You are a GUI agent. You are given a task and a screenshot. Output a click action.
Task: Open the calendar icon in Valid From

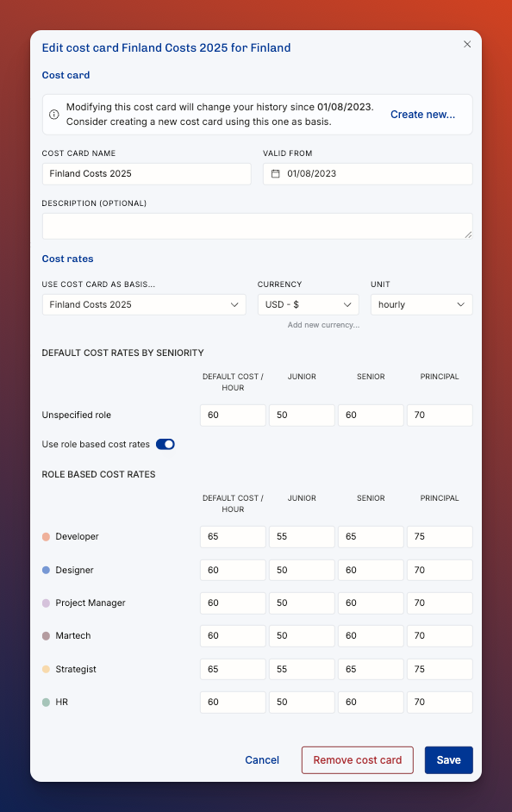[x=276, y=173]
